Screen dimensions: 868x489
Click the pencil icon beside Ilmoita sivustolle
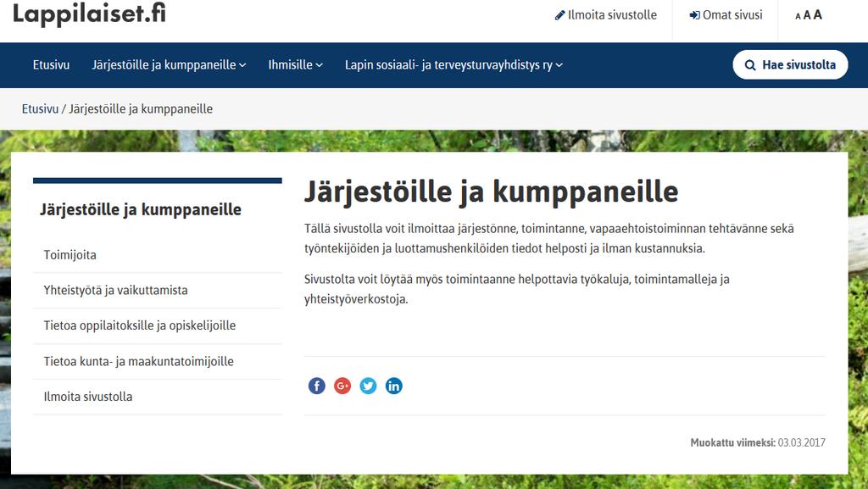559,15
